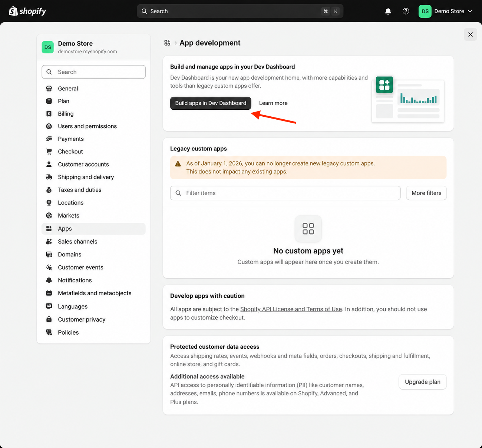Close the settings panel
The image size is (482, 448).
coord(471,34)
